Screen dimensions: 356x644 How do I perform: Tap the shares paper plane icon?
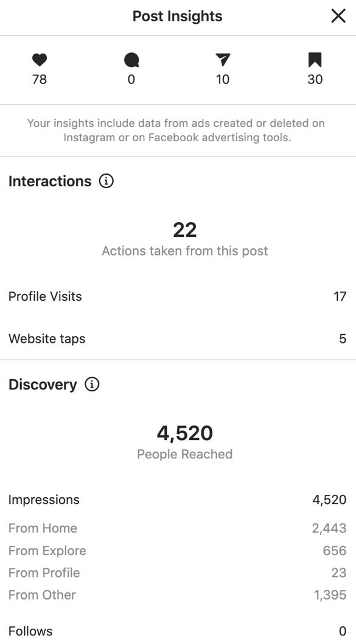(x=223, y=60)
